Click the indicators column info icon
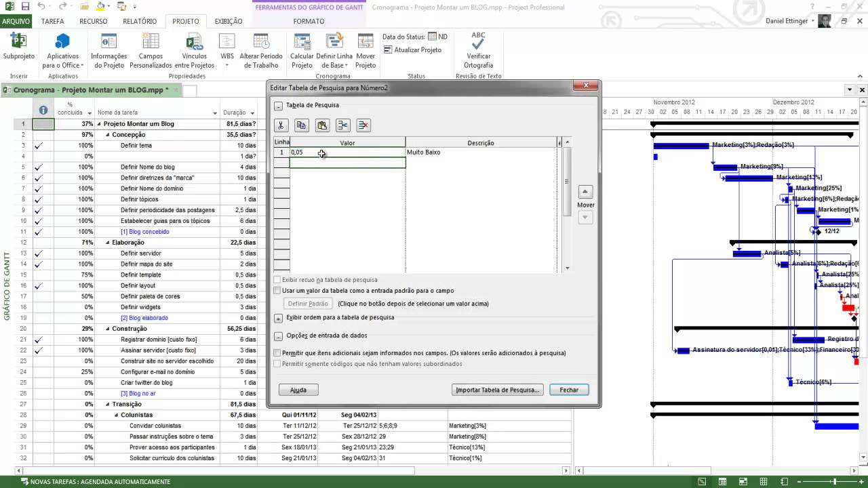Image resolution: width=868 pixels, height=488 pixels. (x=43, y=110)
